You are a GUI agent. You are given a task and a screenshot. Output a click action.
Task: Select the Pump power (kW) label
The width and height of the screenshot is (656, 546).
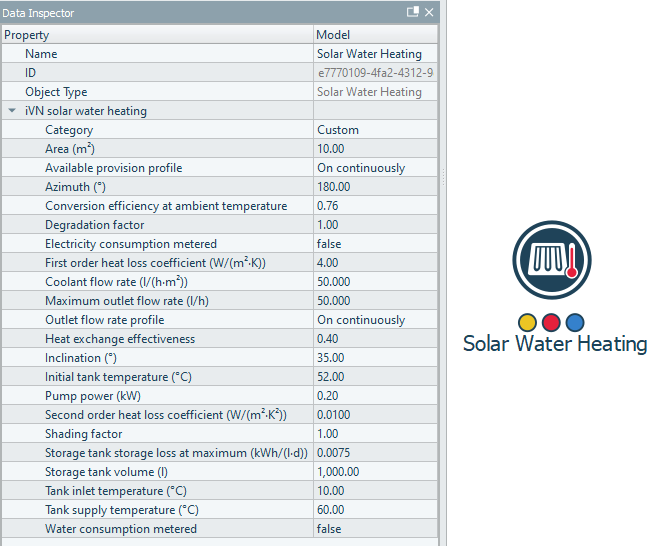[93, 396]
